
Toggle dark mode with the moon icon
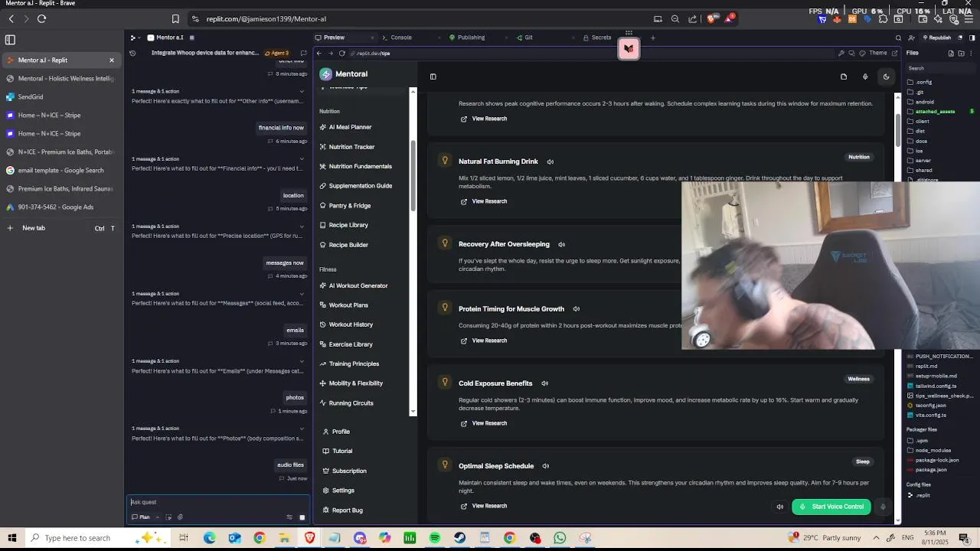886,77
